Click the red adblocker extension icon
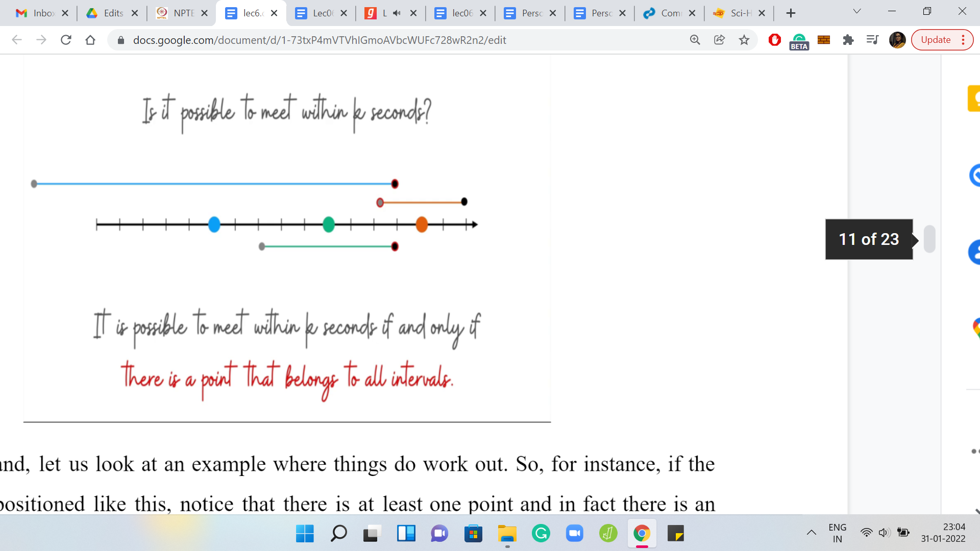This screenshot has height=551, width=980. pos(774,40)
